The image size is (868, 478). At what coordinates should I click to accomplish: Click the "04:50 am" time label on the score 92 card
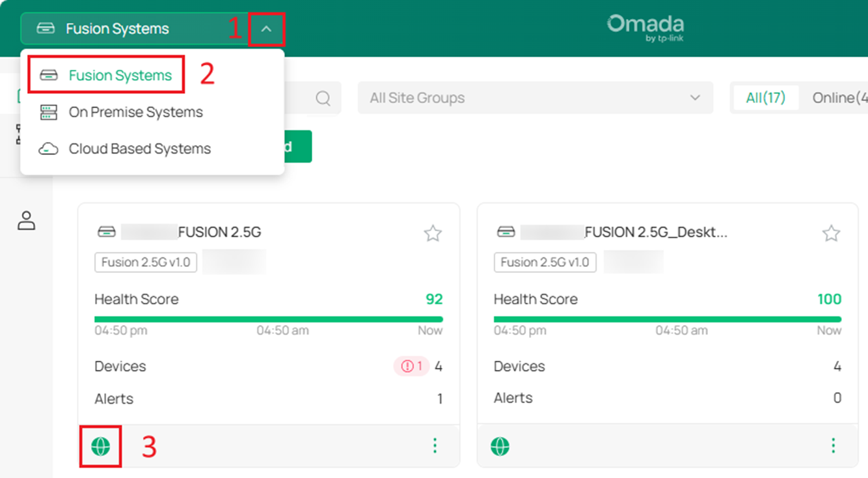point(282,330)
